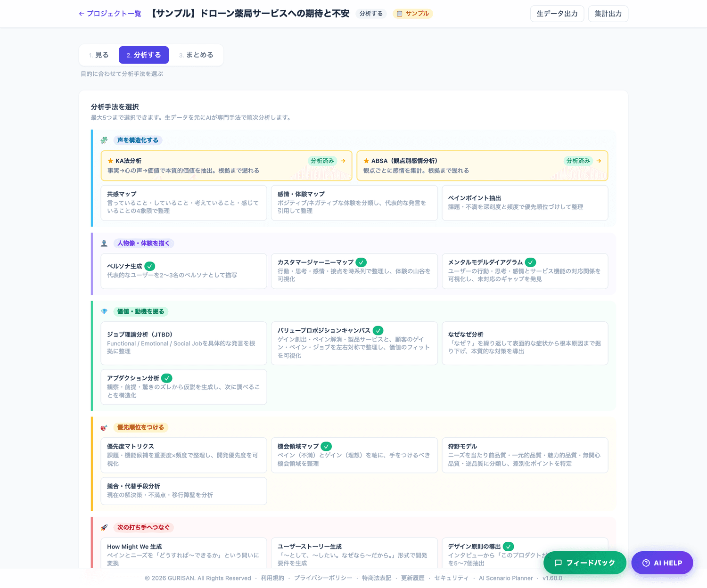This screenshot has height=588, width=707.
Task: Click the 分析する status badge in header
Action: [x=371, y=14]
